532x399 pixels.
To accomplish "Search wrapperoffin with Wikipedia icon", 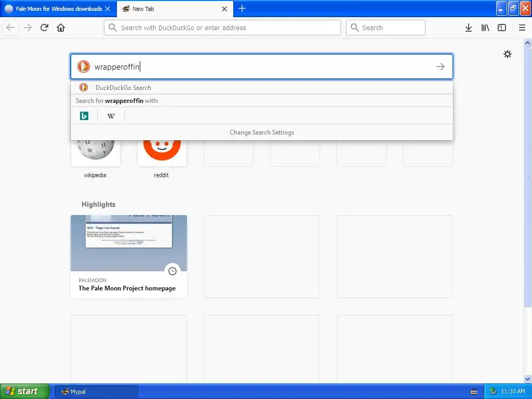I will [x=111, y=116].
